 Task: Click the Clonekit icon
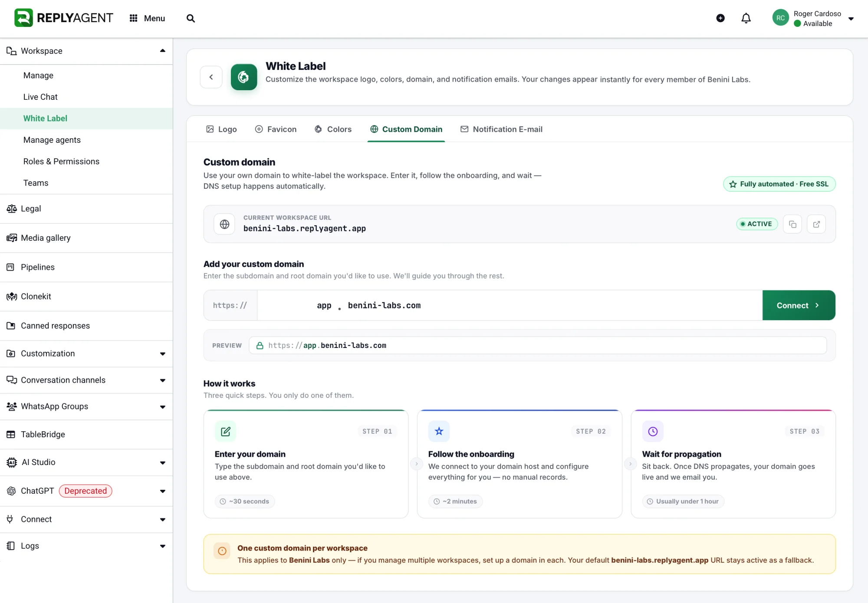point(12,296)
